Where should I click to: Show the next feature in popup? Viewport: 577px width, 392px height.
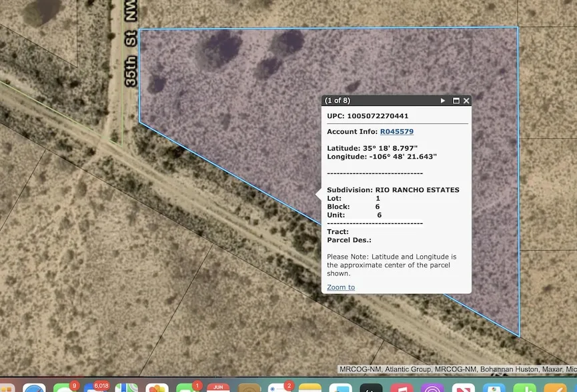pyautogui.click(x=442, y=101)
